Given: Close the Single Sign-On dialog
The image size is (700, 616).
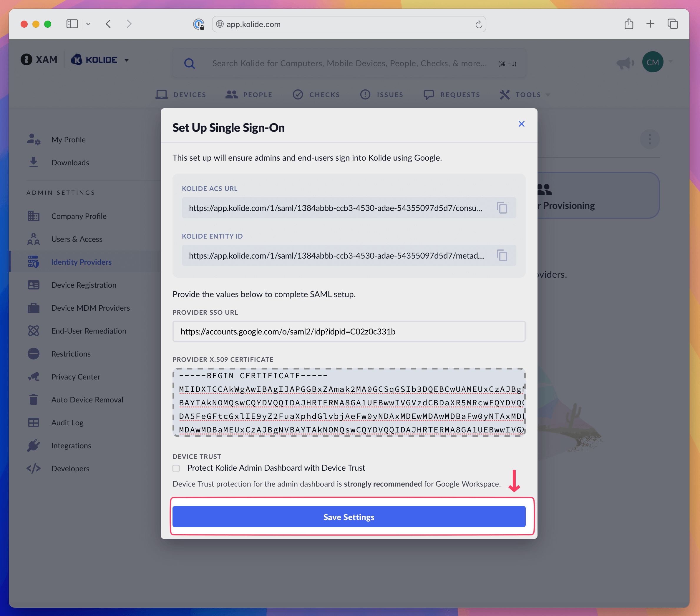Looking at the screenshot, I should click(521, 124).
